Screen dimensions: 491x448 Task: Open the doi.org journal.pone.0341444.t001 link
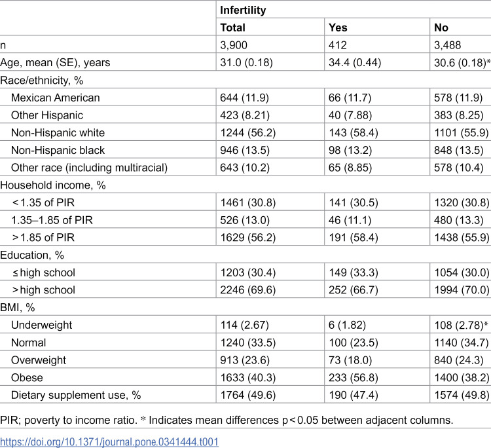coord(109,441)
